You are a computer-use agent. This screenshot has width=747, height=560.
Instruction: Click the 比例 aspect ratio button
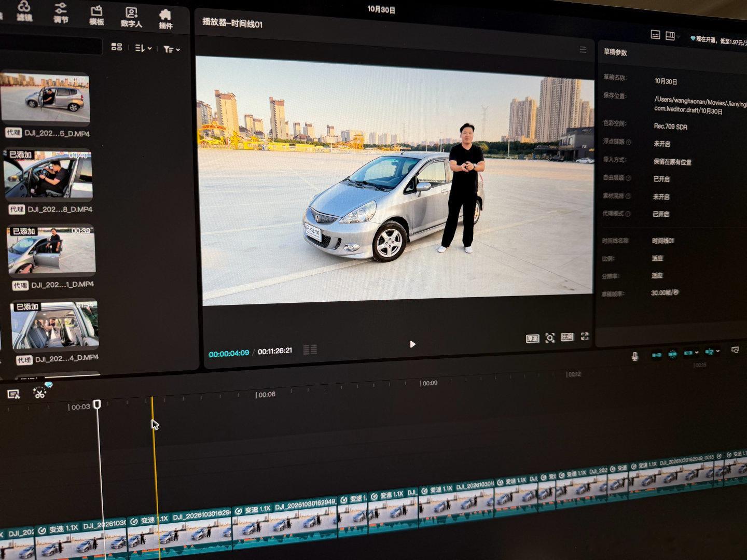(567, 337)
